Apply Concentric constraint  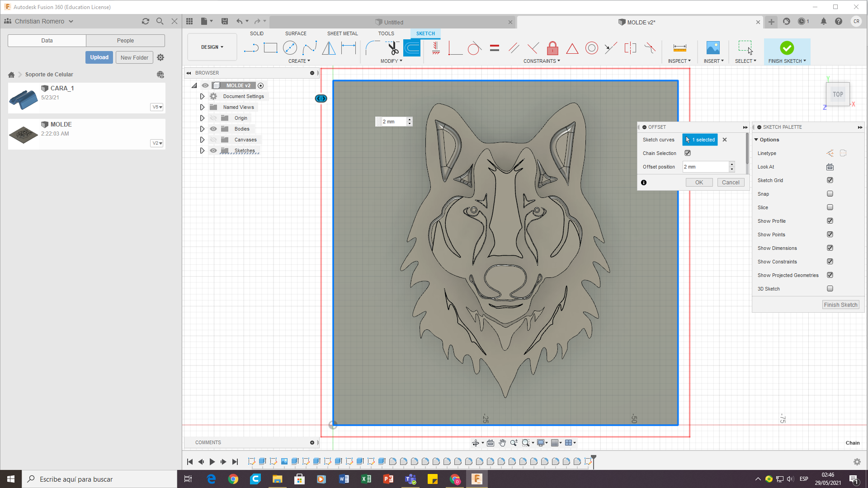(592, 48)
